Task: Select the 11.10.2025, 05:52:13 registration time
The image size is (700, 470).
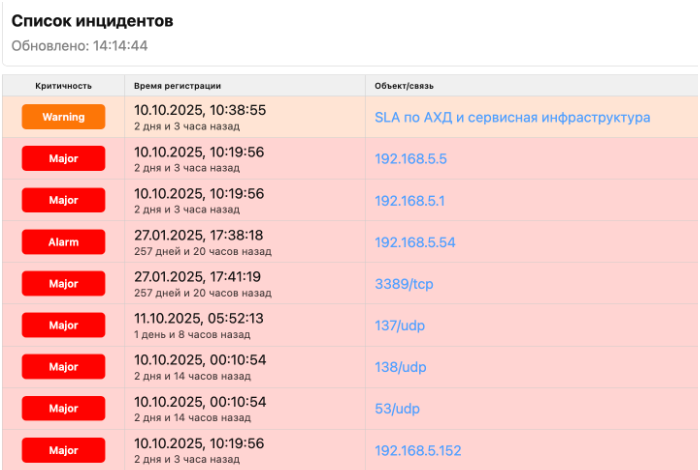Action: click(x=198, y=318)
